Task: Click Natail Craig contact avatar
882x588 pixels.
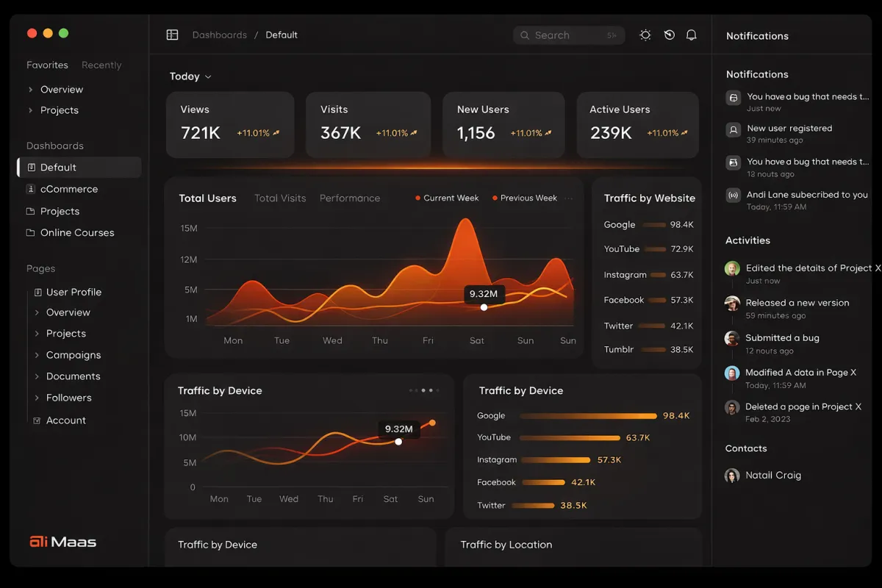Action: [x=732, y=476]
